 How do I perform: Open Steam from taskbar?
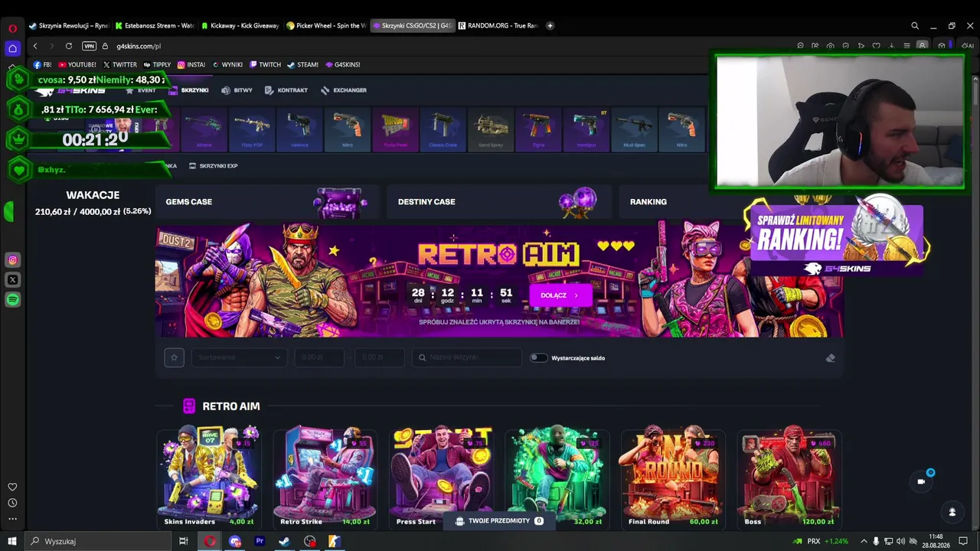pyautogui.click(x=284, y=541)
